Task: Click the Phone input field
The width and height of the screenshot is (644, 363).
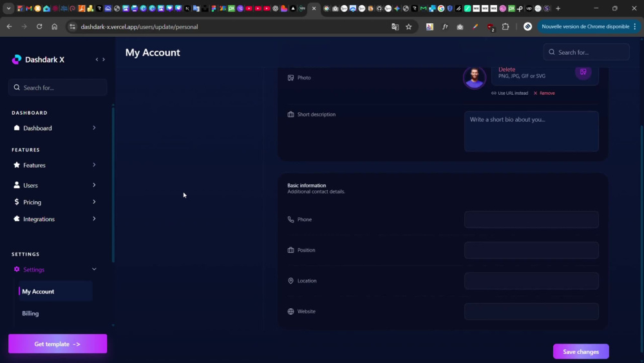Action: tap(531, 219)
